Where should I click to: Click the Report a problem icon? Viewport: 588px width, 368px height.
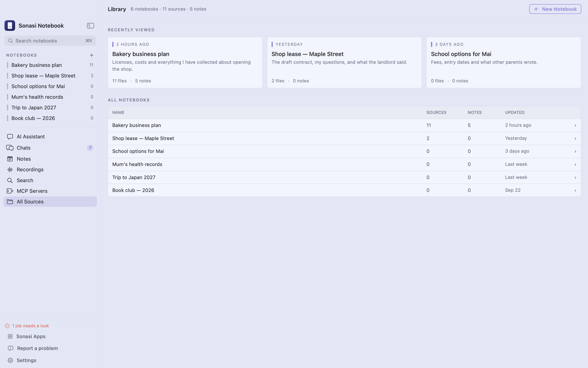[10, 348]
